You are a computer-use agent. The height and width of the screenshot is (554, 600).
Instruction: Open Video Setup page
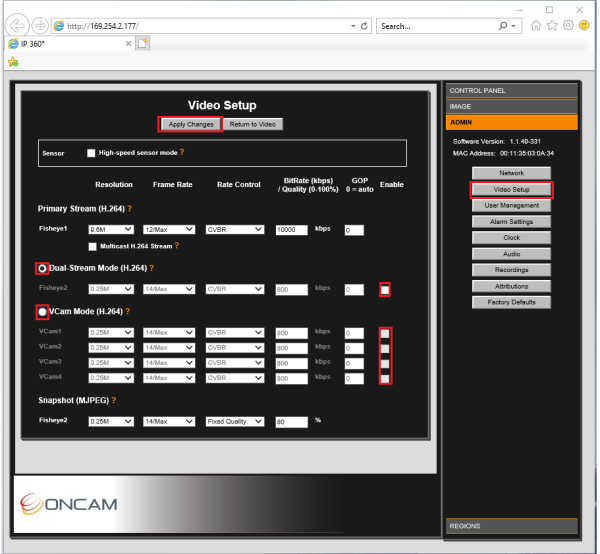click(511, 189)
